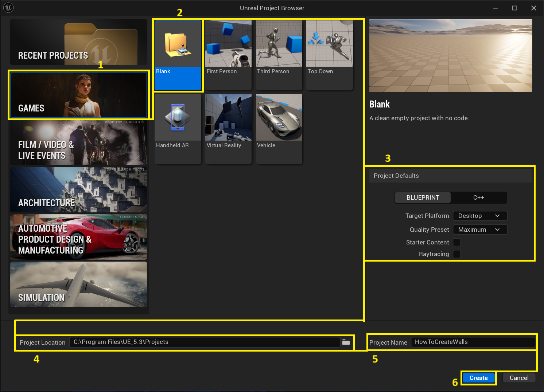Switch project type to C++
The height and width of the screenshot is (392, 544).
coord(478,197)
